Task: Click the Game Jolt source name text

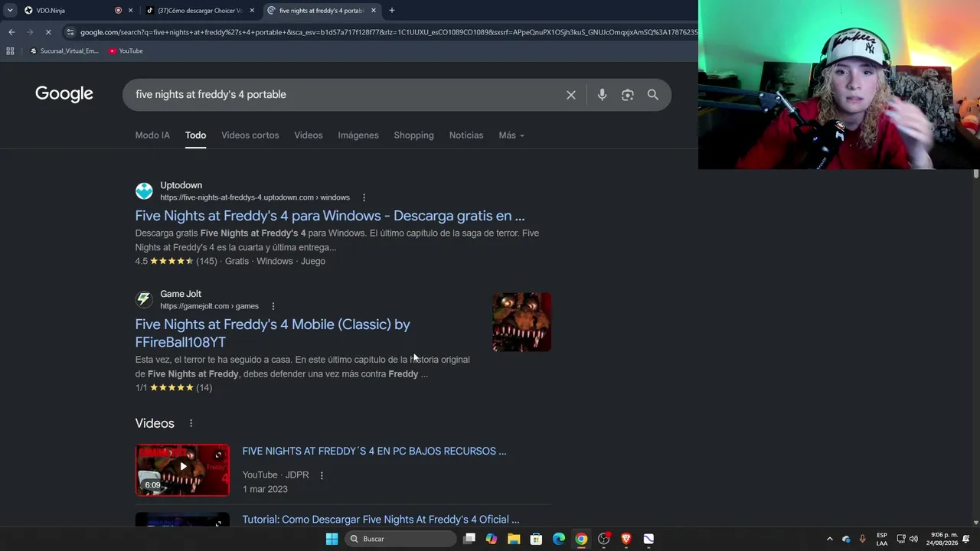Action: tap(181, 294)
